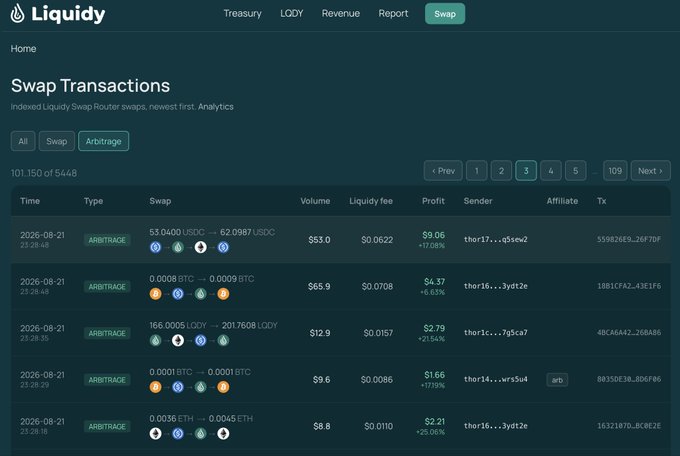Click the Profit column header
This screenshot has height=456, width=680.
[x=433, y=201]
